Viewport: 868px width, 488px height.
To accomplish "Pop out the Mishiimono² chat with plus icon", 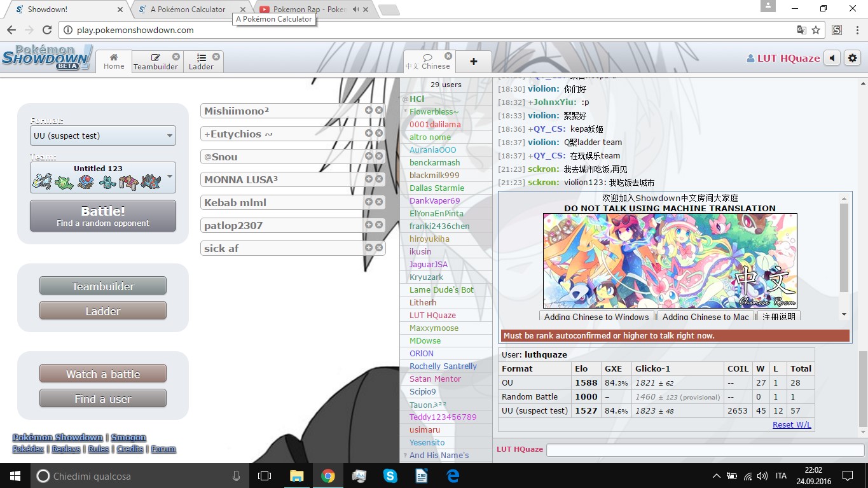I will pos(369,110).
